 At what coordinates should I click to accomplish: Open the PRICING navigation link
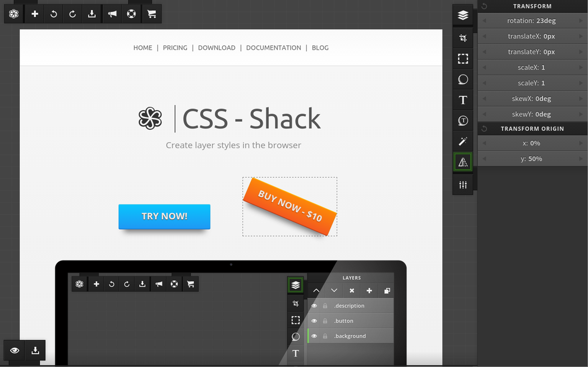click(175, 48)
